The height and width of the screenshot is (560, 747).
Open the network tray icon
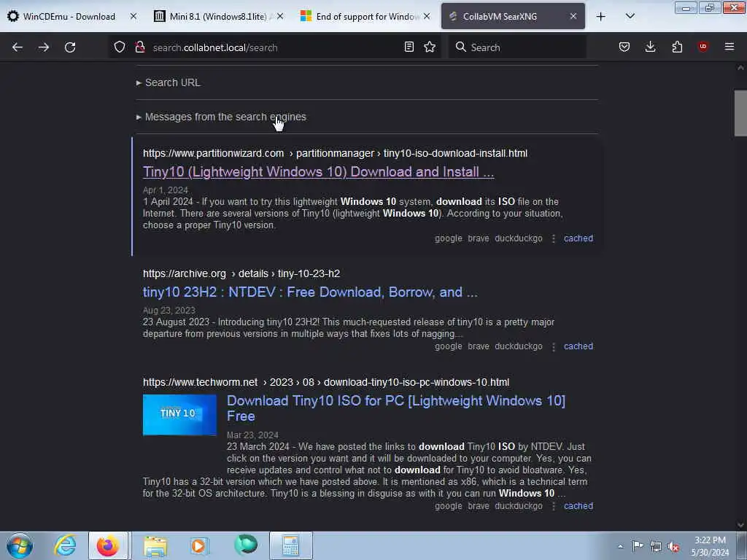(x=656, y=546)
